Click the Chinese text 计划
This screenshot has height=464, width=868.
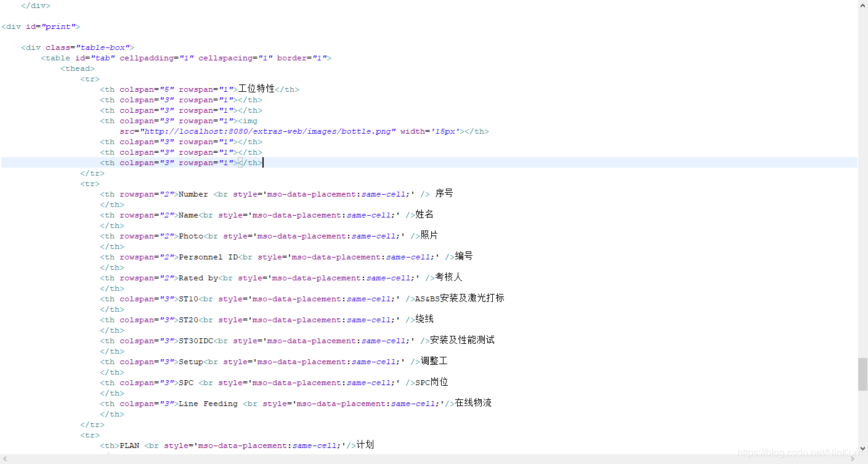(365, 445)
